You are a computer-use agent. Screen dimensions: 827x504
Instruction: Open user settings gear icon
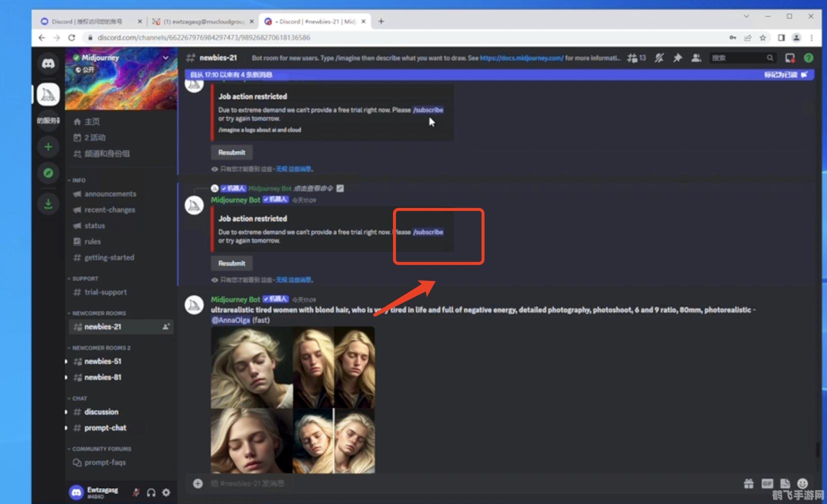166,492
